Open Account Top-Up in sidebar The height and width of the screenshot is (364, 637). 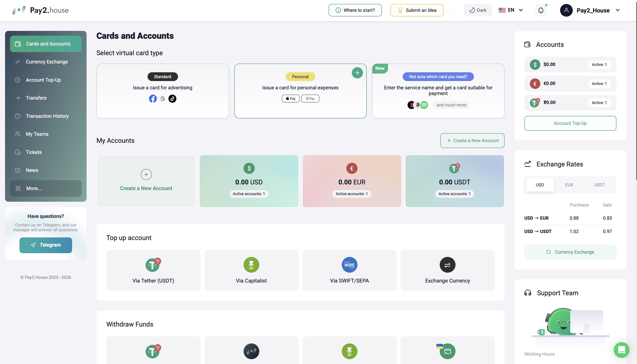coord(46,80)
